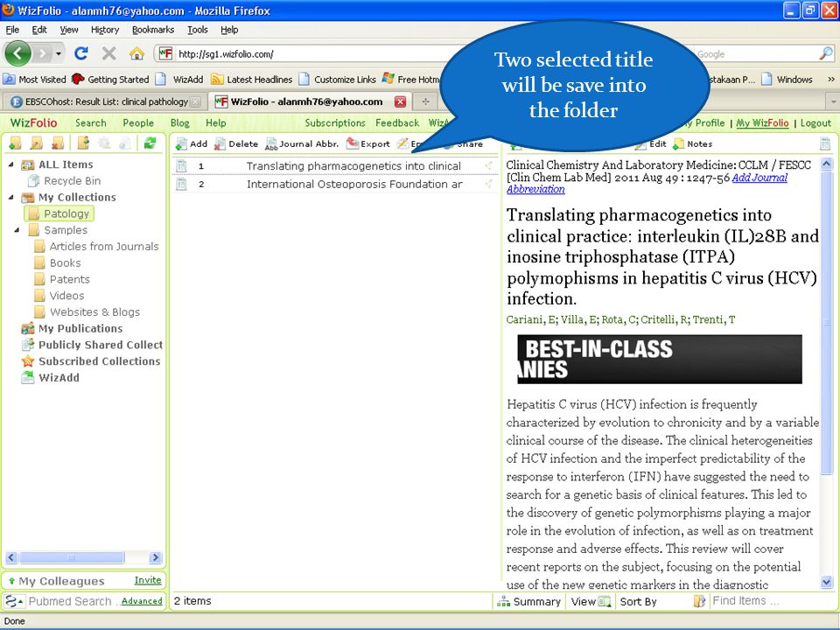Click the Add item button
This screenshot has height=630, width=840.
coord(192,143)
